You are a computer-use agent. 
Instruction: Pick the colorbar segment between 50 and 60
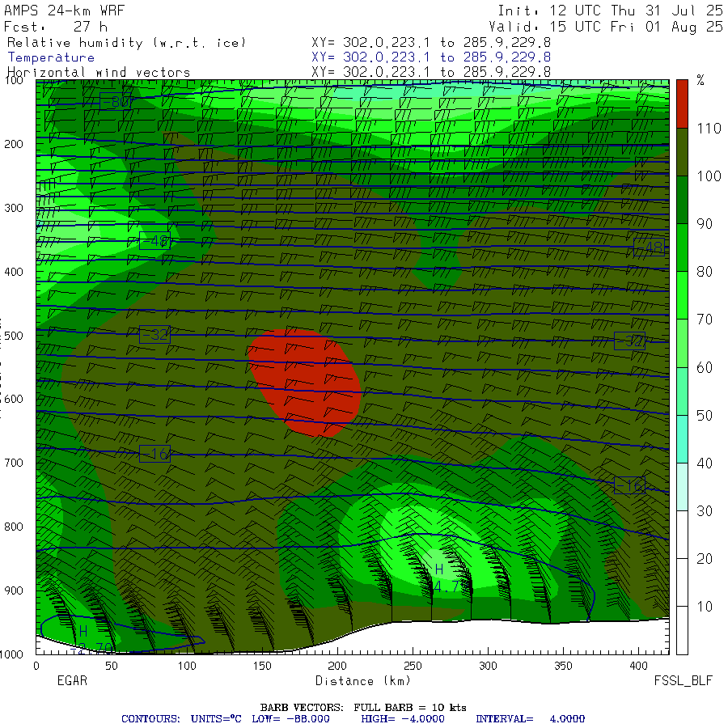(x=682, y=391)
